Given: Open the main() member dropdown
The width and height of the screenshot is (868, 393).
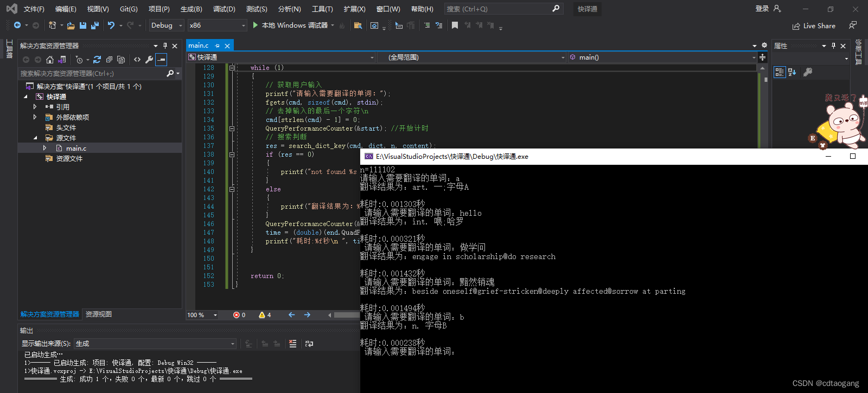Looking at the screenshot, I should click(662, 57).
